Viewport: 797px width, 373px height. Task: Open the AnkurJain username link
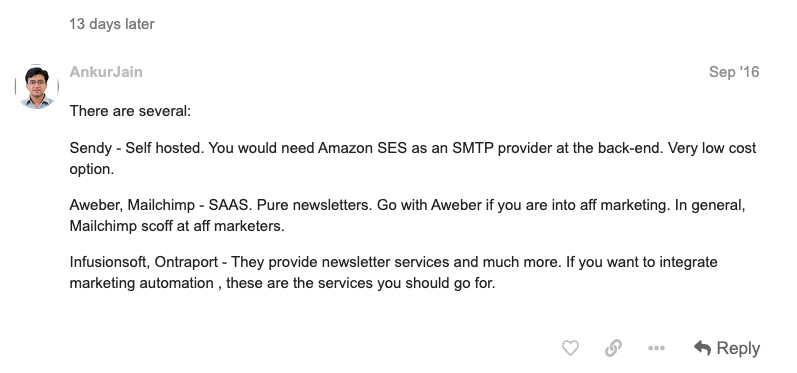[106, 72]
